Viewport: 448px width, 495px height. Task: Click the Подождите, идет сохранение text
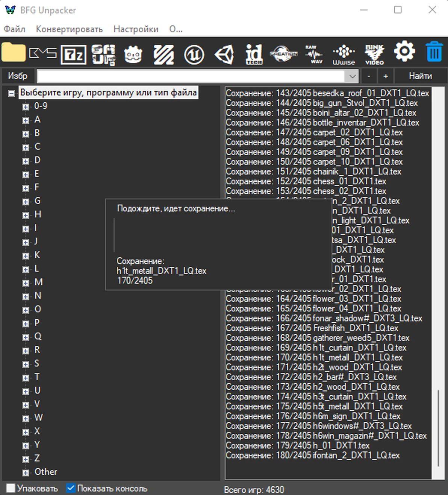tap(176, 208)
